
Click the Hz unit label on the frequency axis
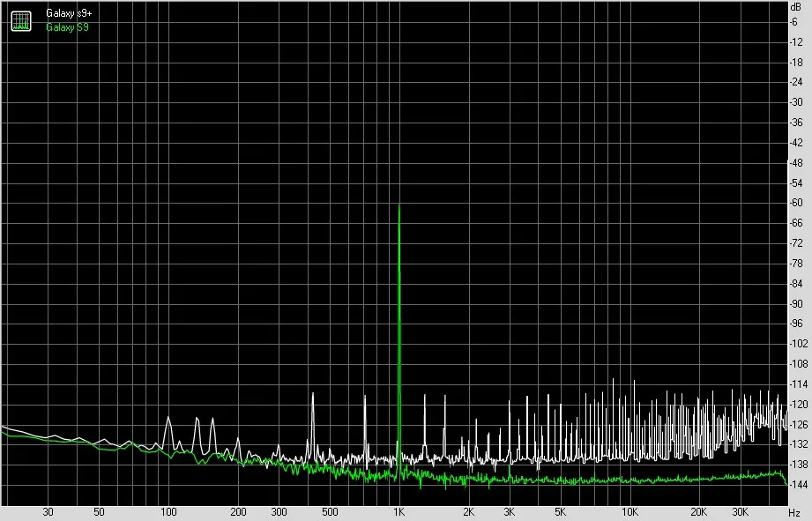tap(794, 513)
